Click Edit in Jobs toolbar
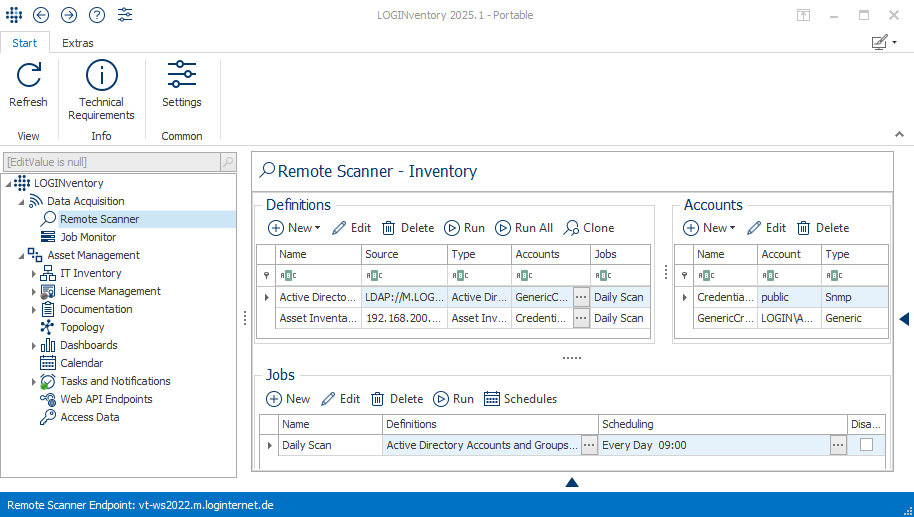 (x=340, y=399)
